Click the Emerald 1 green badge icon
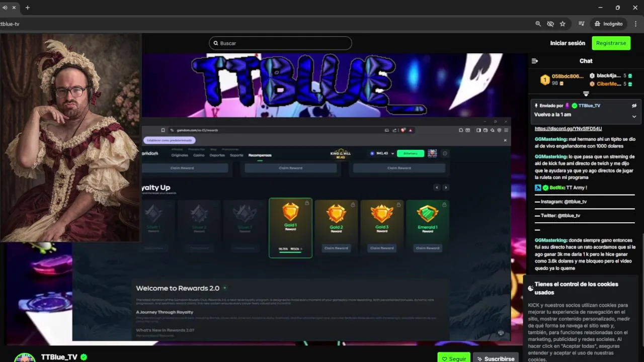This screenshot has width=644, height=362. 428,214
